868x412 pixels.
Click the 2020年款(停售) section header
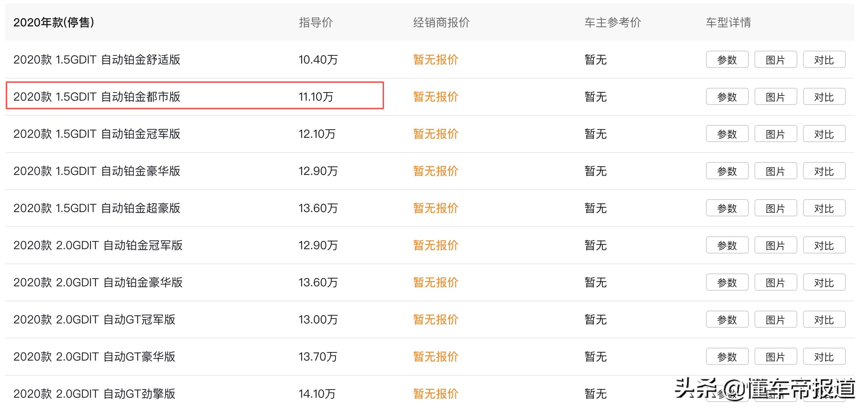tap(54, 22)
